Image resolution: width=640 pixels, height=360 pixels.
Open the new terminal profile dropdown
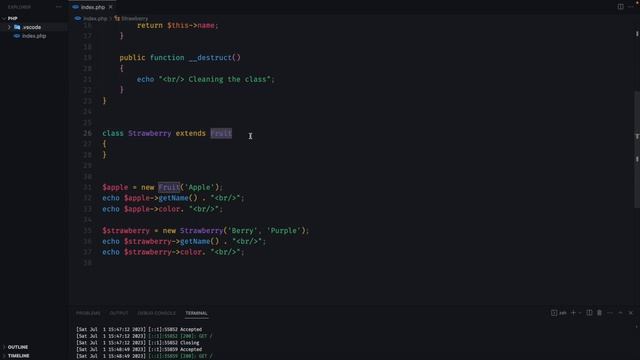(x=580, y=313)
